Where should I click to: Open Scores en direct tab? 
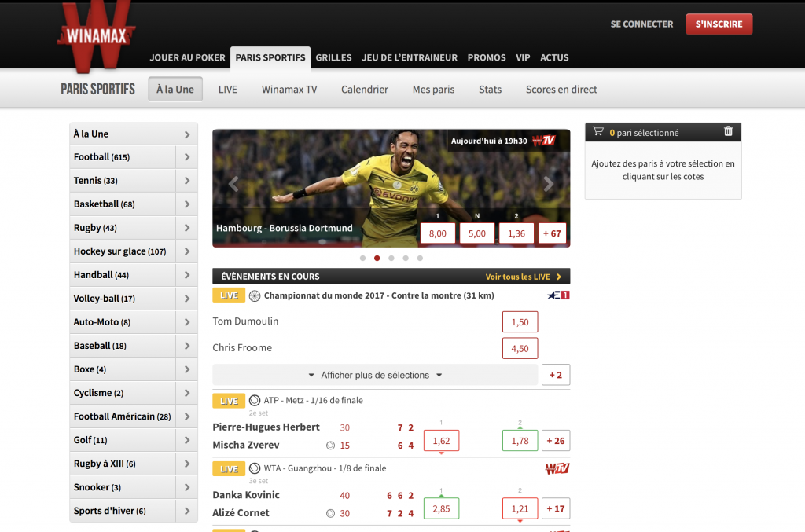pyautogui.click(x=561, y=90)
